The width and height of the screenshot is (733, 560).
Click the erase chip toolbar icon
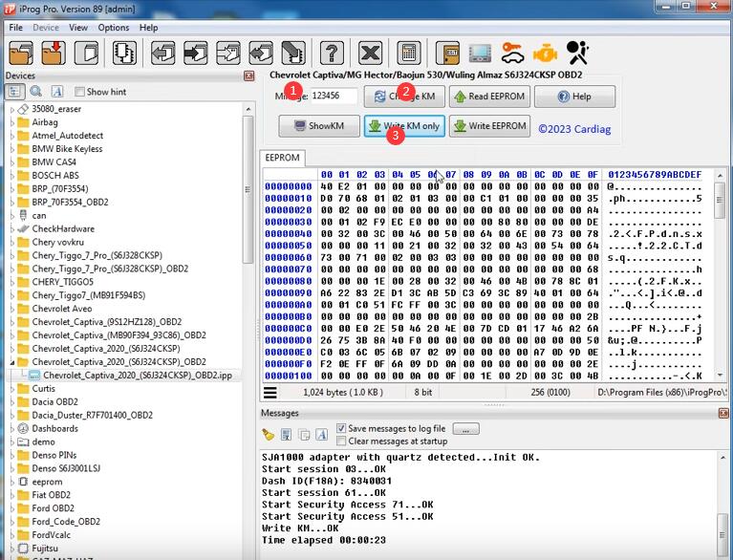tap(293, 53)
